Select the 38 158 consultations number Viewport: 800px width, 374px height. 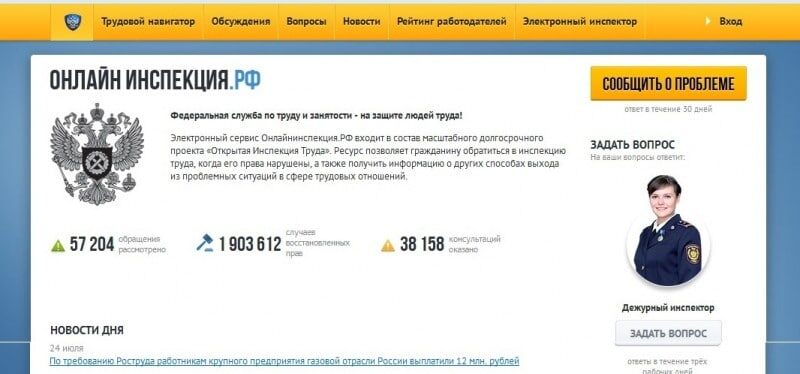(422, 244)
